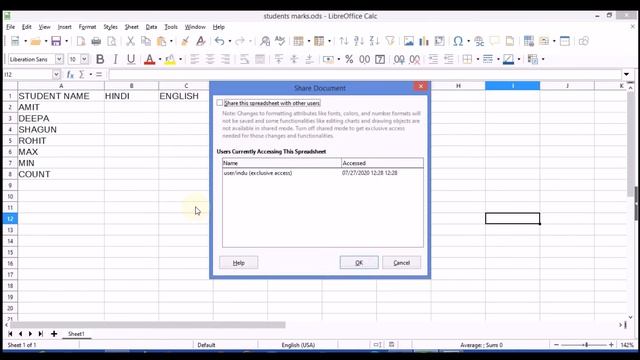
Task: Click the Sort descending icon
Action: point(374,41)
